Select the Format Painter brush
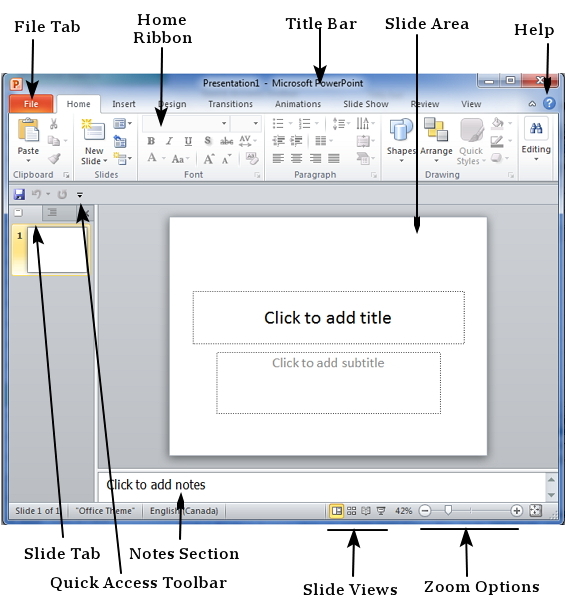This screenshot has height=605, width=565. point(54,158)
